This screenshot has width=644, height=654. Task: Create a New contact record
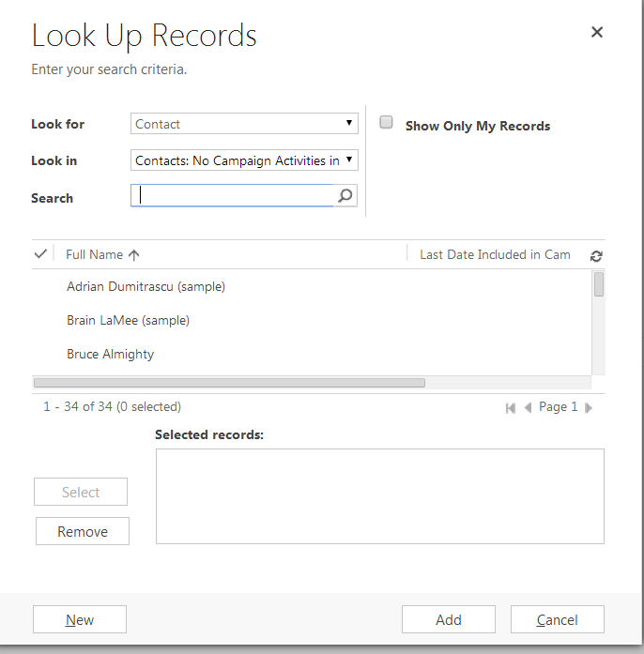pos(80,619)
